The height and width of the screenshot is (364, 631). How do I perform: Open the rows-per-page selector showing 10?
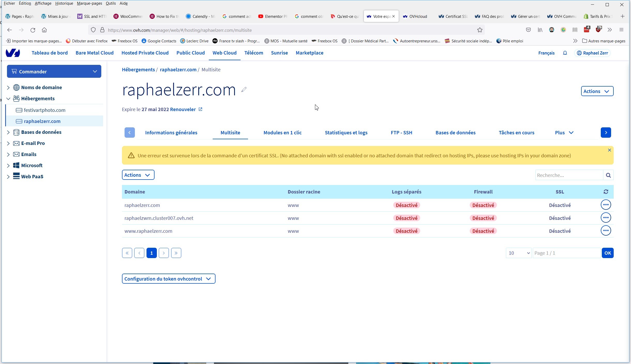tap(518, 253)
